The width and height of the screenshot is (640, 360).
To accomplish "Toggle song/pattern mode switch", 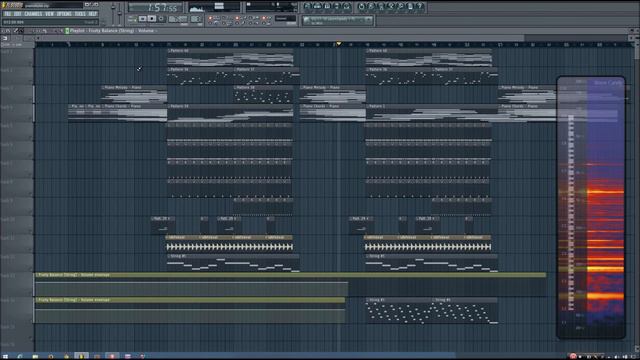I will coord(132,19).
